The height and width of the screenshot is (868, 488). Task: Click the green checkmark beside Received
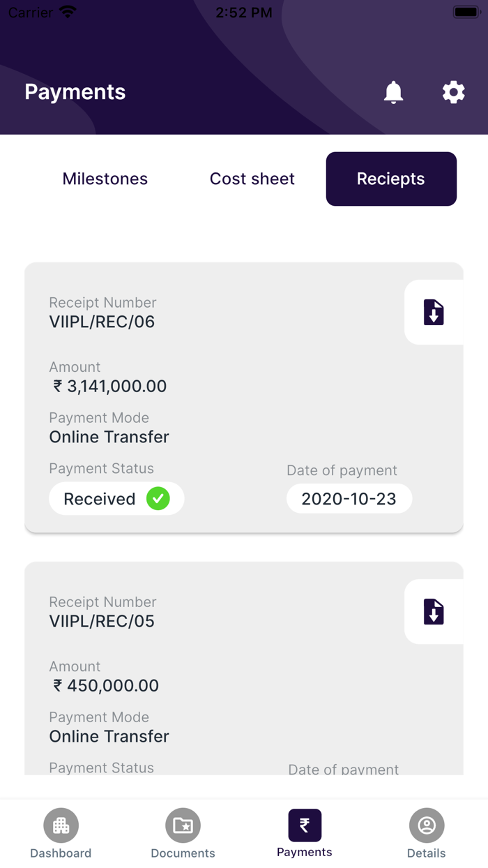(x=158, y=498)
